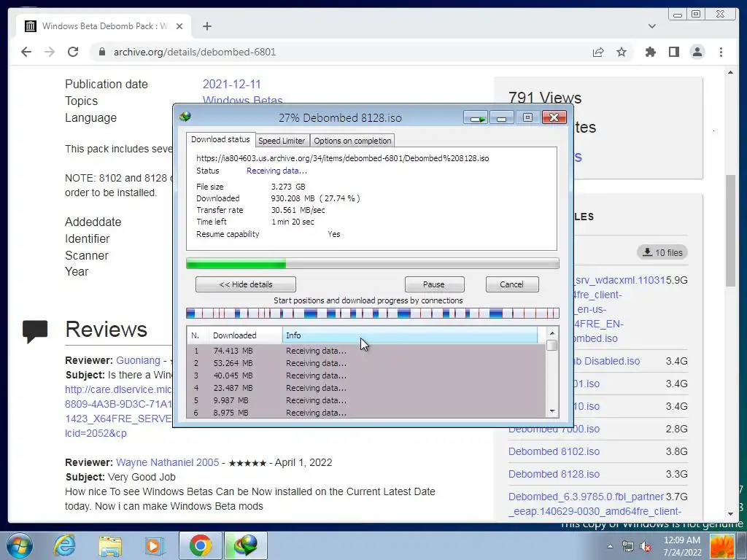Viewport: 747px width, 560px height.
Task: Open the Chrome three-dot menu
Action: tap(721, 52)
